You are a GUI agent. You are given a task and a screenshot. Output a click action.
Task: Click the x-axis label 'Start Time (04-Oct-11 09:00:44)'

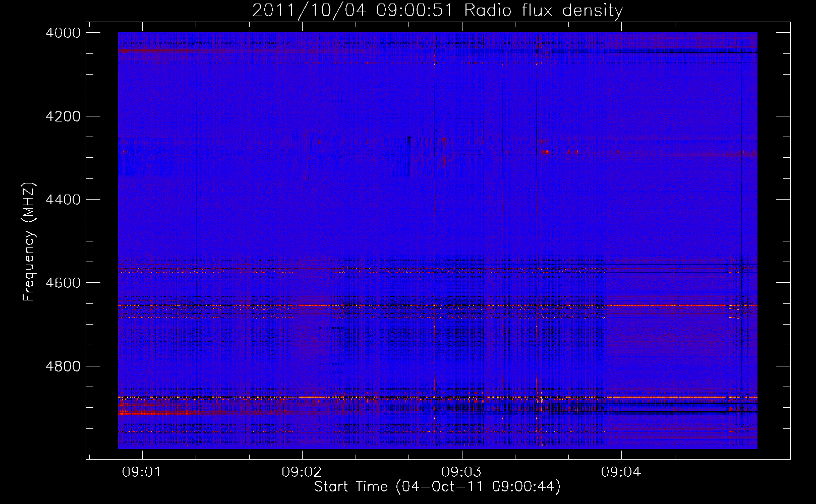point(437,487)
